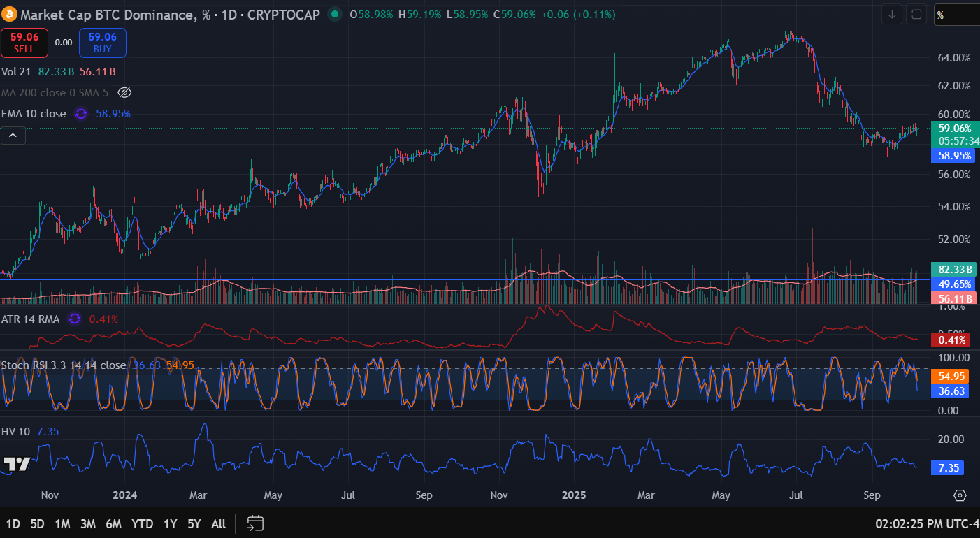Click the Bitcoin symbol logo icon

9,14
